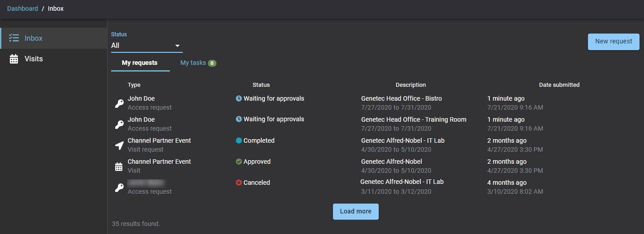The height and width of the screenshot is (234, 644).
Task: Open the Status filter dropdown arrow
Action: click(177, 46)
